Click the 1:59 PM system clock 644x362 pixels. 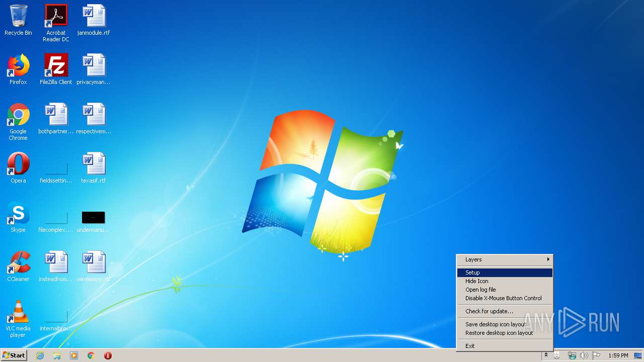pyautogui.click(x=618, y=355)
